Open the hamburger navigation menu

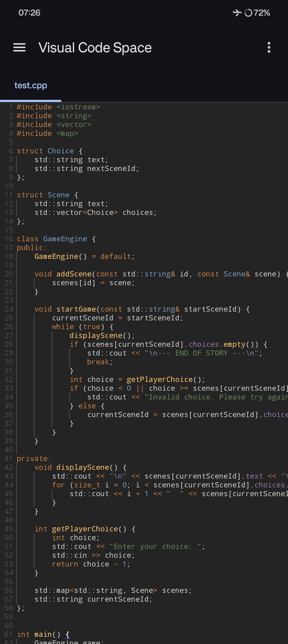pyautogui.click(x=19, y=48)
